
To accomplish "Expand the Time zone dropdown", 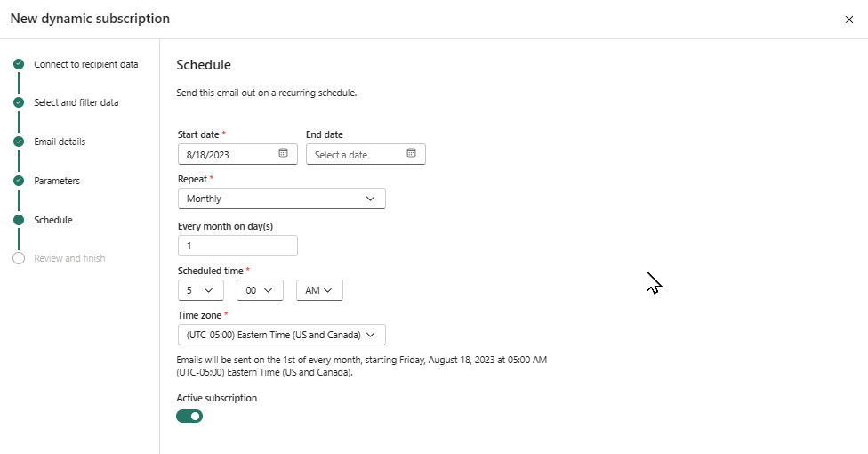I will point(281,335).
